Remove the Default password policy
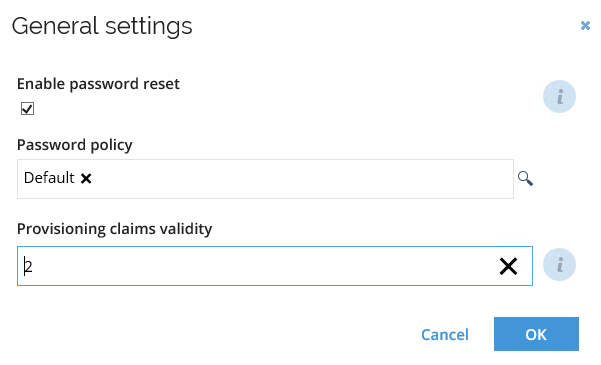The height and width of the screenshot is (365, 601). click(86, 178)
